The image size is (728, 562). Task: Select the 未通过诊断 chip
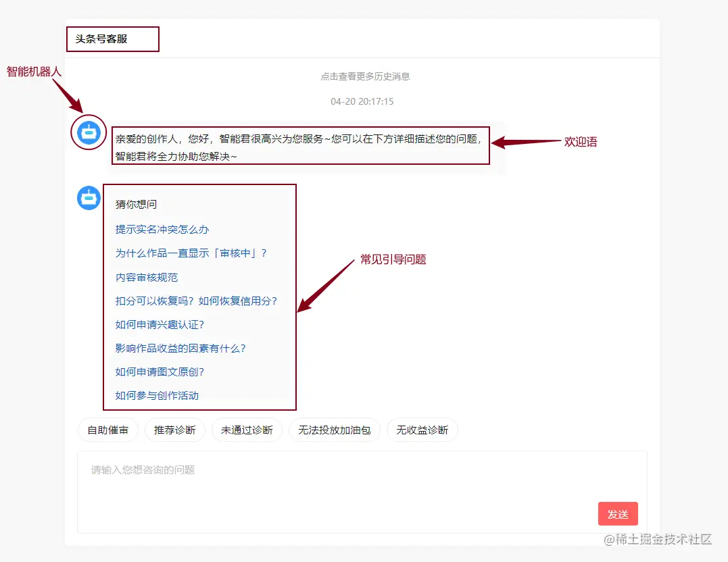coord(247,430)
